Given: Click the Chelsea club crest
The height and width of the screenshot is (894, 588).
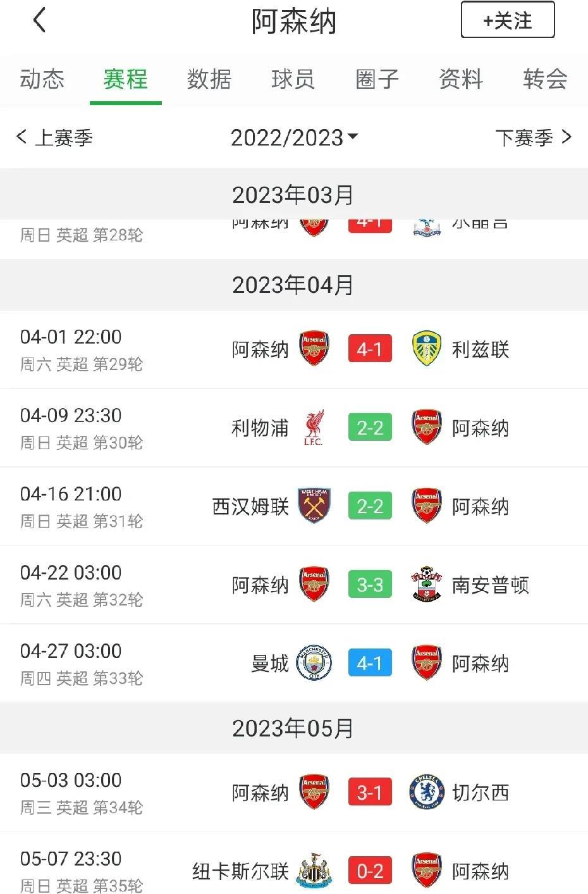Looking at the screenshot, I should coord(426,792).
